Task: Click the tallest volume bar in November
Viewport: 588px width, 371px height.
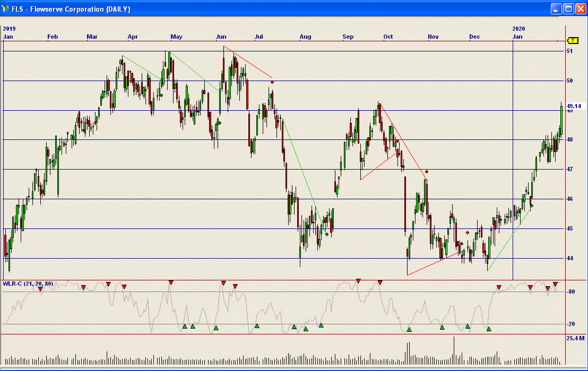Action: 454,350
